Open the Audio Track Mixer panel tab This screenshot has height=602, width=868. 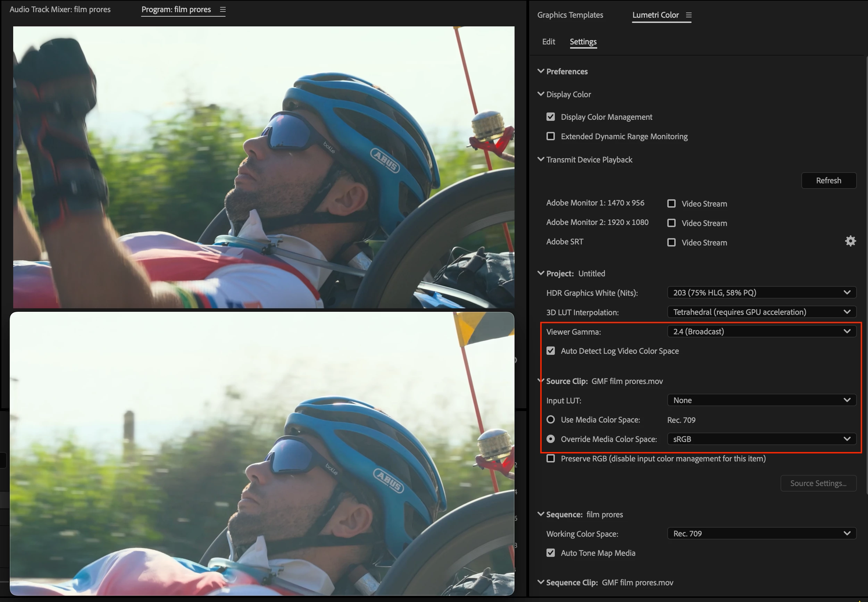(60, 9)
